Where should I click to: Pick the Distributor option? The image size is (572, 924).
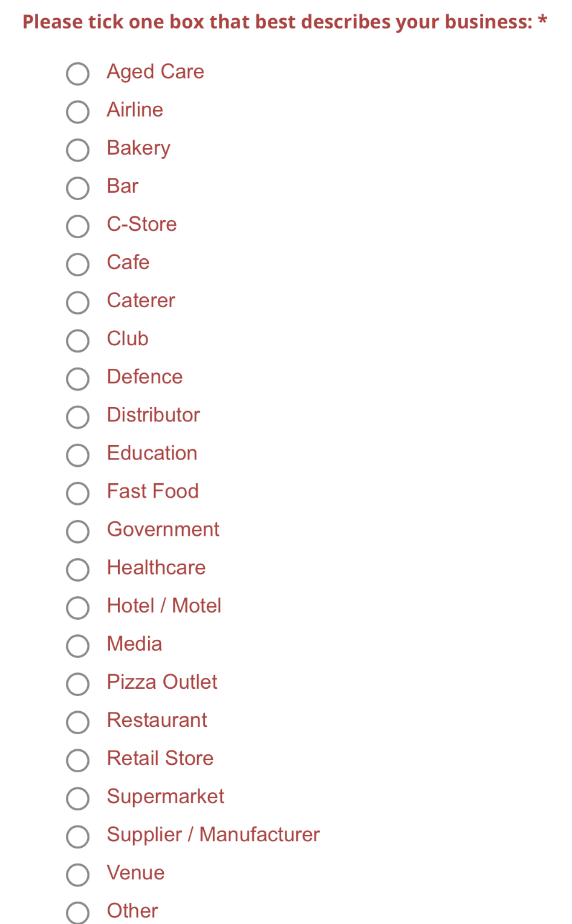[77, 417]
